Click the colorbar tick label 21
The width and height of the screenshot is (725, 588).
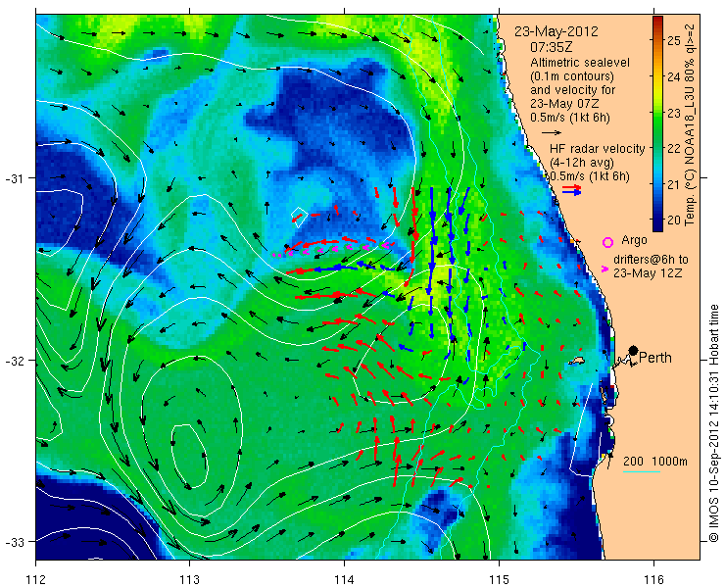pos(674,184)
